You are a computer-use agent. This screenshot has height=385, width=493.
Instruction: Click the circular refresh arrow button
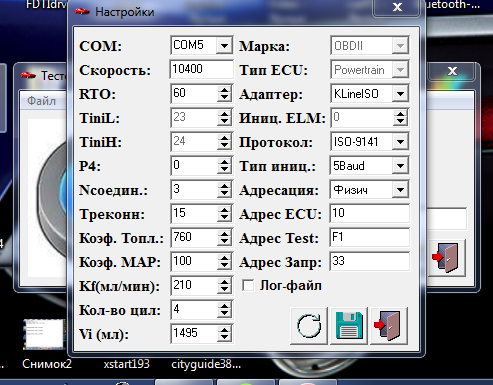pyautogui.click(x=309, y=326)
